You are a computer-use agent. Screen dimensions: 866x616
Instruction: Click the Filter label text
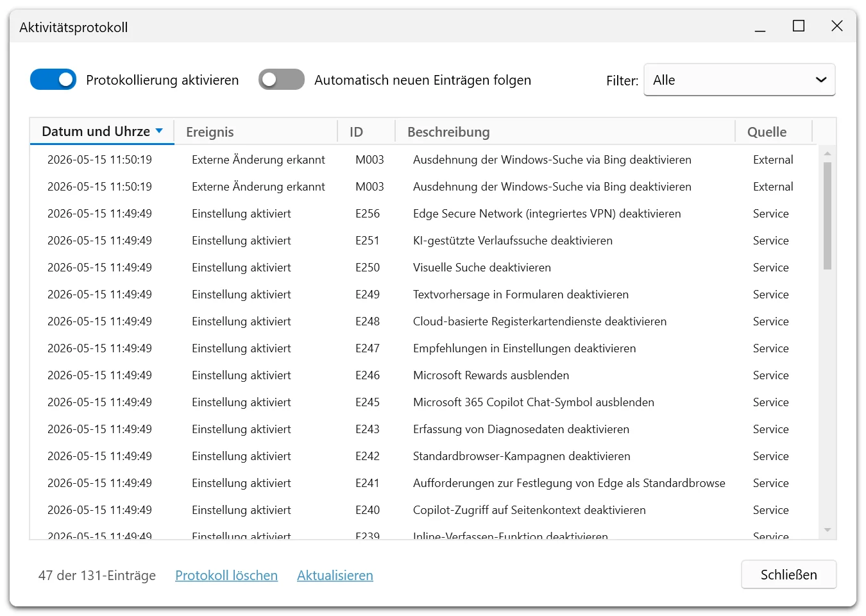click(x=622, y=81)
